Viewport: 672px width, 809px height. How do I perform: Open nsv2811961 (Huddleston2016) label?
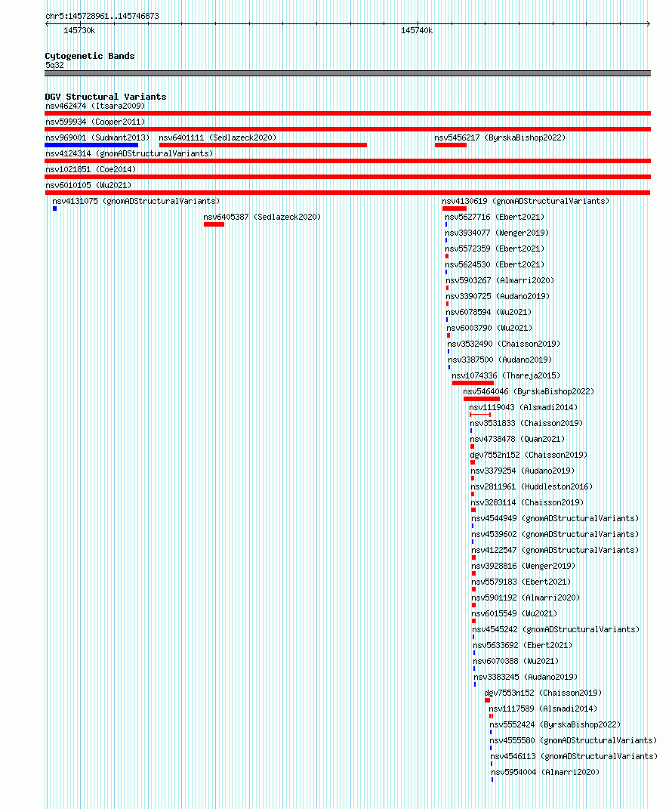(x=532, y=487)
